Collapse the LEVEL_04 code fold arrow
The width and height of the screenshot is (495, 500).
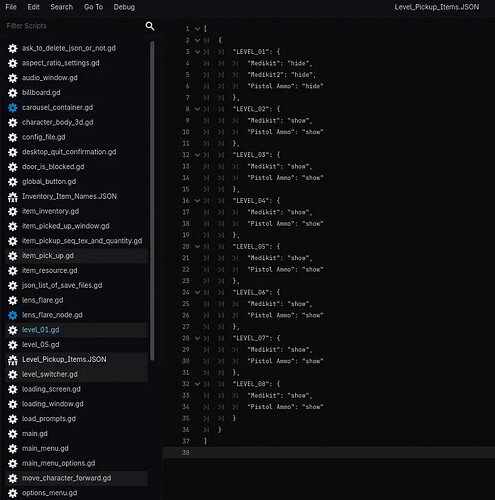[x=197, y=201]
